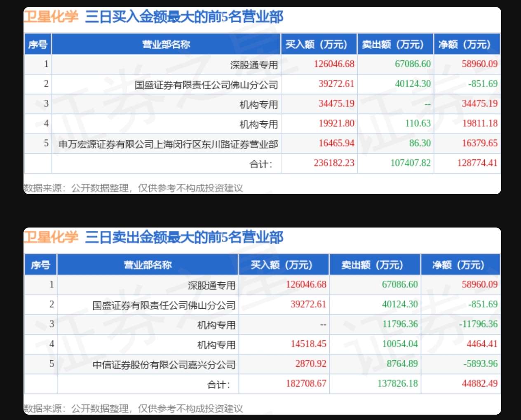Click 126046.68 in the 三日买入 table

click(334, 64)
